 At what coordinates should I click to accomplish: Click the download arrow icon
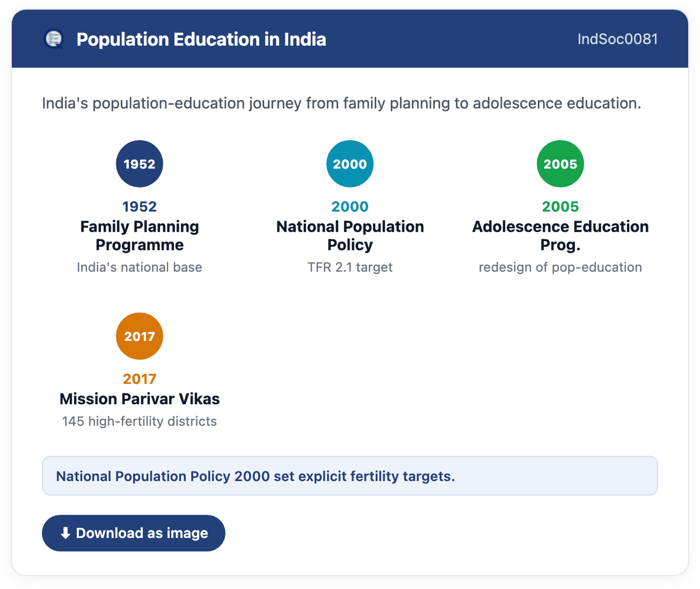(66, 533)
